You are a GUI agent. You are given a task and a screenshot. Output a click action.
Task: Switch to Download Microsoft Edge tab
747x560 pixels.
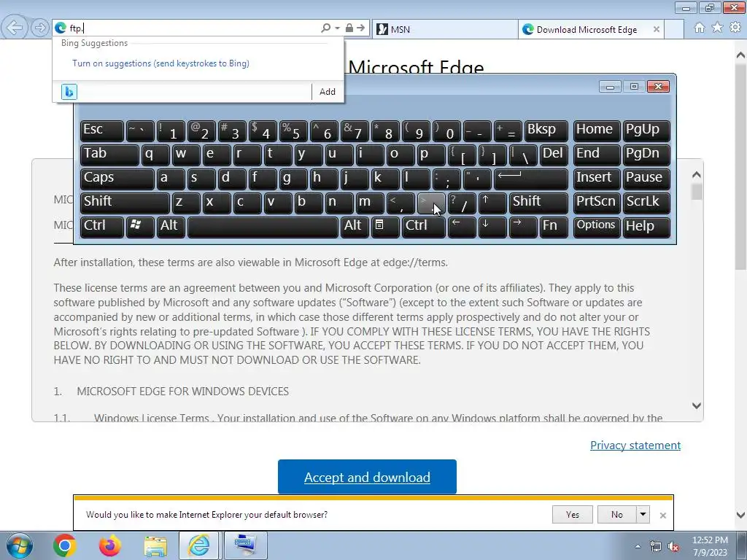tap(587, 29)
